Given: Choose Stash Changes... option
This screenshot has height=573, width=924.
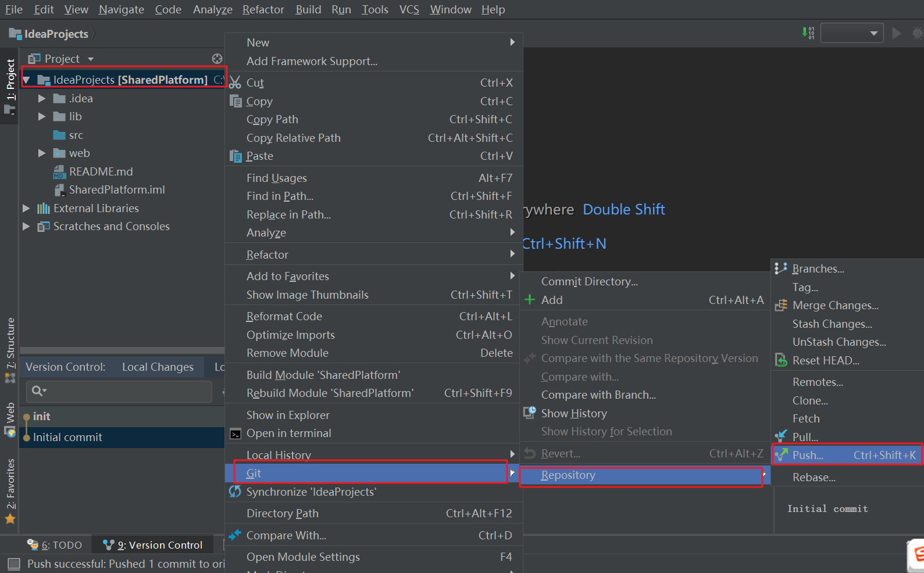Looking at the screenshot, I should pyautogui.click(x=832, y=324).
